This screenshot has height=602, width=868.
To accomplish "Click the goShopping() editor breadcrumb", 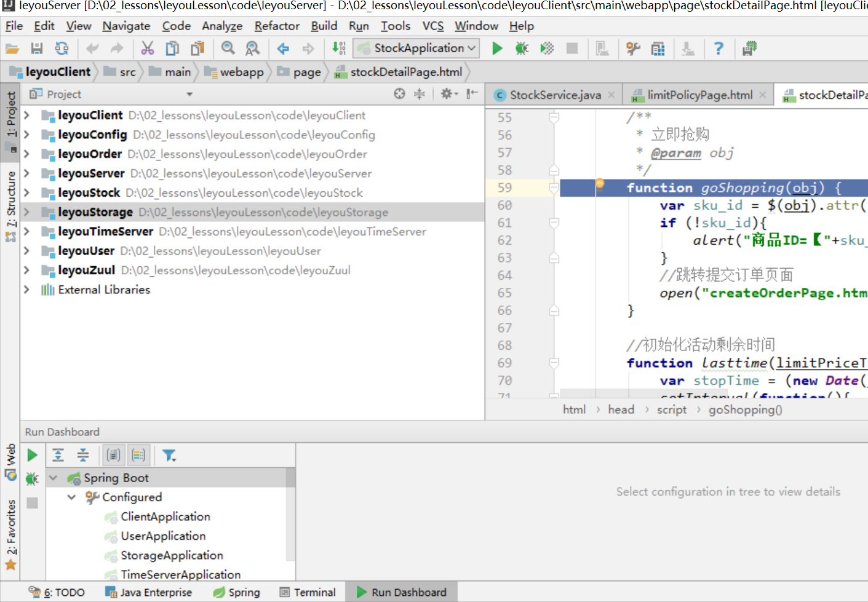I will coord(745,410).
